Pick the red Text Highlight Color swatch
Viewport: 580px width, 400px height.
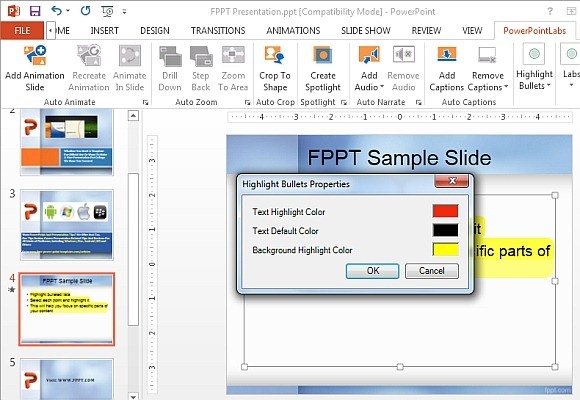click(x=445, y=211)
